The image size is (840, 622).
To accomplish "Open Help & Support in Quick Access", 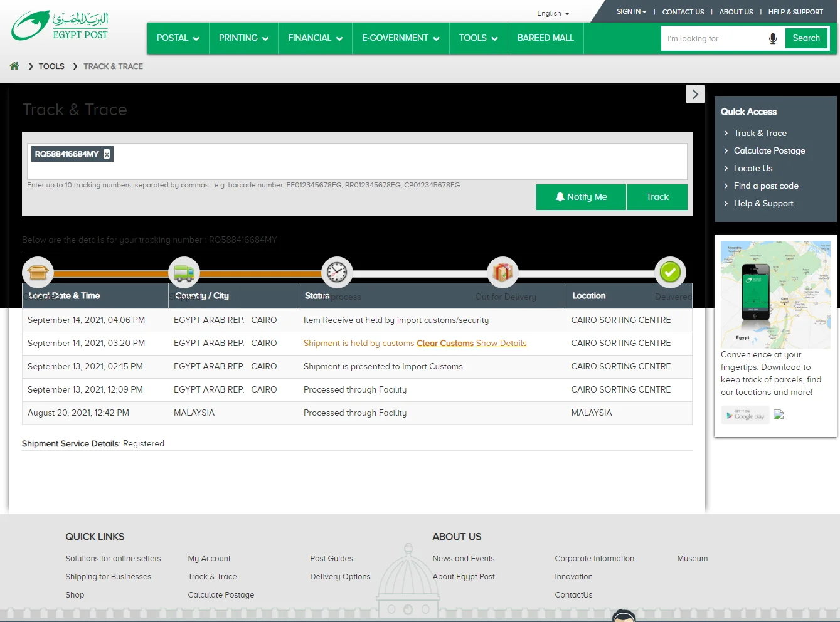I will pos(763,203).
